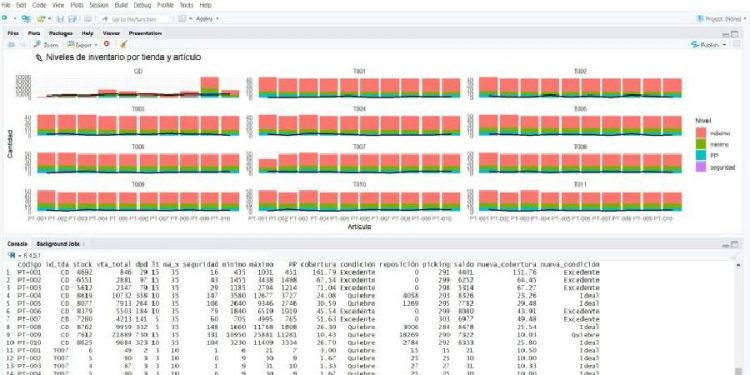Click the console vertical scrollbar
Viewport: 750px width, 375px height.
click(738, 318)
